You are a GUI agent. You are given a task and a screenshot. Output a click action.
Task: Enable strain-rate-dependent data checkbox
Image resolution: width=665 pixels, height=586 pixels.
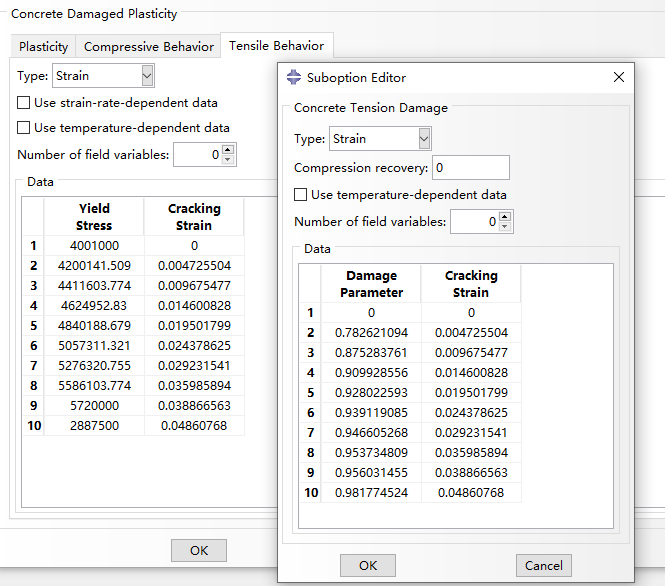click(24, 103)
